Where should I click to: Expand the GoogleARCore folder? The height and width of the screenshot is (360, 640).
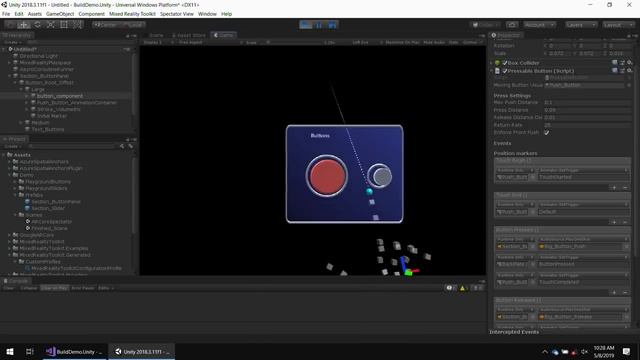coord(10,235)
